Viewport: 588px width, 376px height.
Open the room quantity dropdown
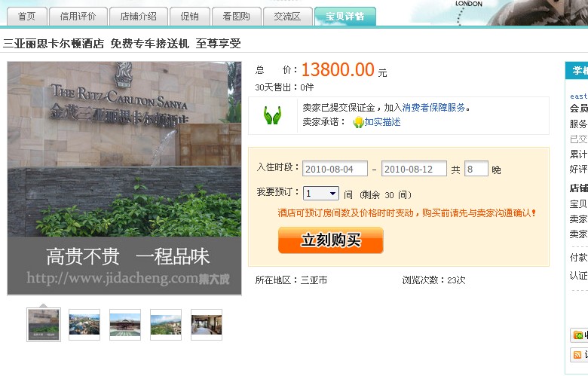320,194
